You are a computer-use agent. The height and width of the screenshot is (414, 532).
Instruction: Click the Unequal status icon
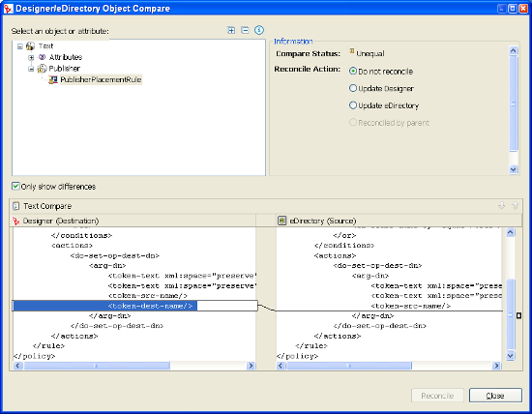tap(352, 51)
